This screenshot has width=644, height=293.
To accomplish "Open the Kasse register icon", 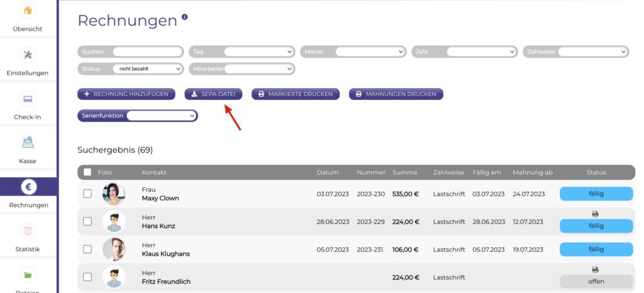I will tap(28, 143).
